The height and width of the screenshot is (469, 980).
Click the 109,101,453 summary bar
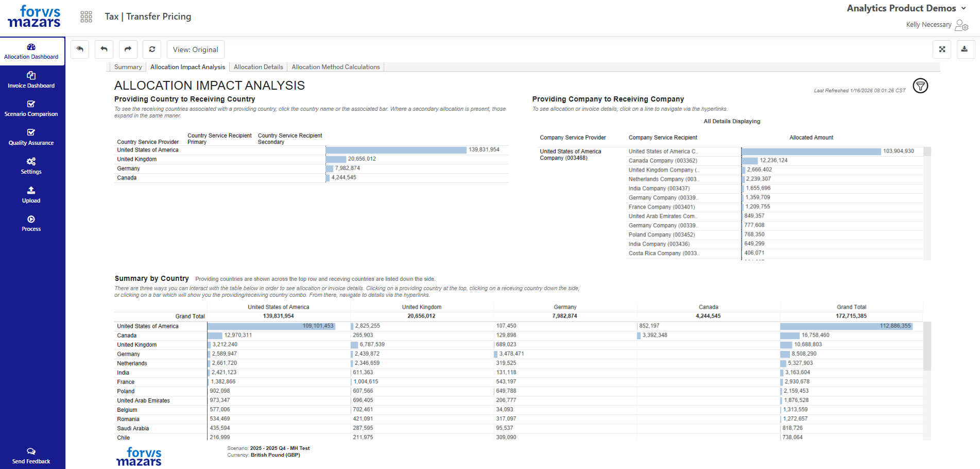tap(271, 326)
